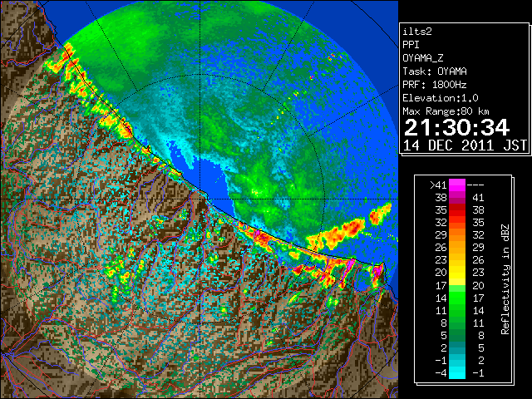This screenshot has width=532, height=399.
Task: Click the 'Max Range:80 km' line
Action: pyautogui.click(x=446, y=111)
